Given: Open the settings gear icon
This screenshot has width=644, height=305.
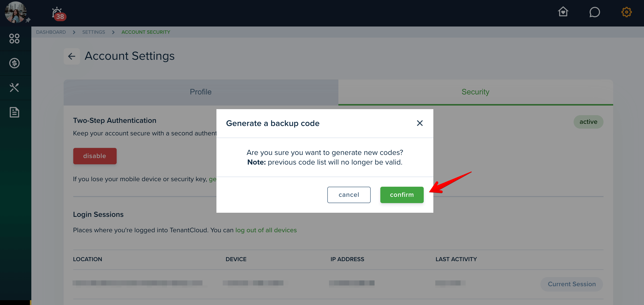Looking at the screenshot, I should click(x=626, y=12).
